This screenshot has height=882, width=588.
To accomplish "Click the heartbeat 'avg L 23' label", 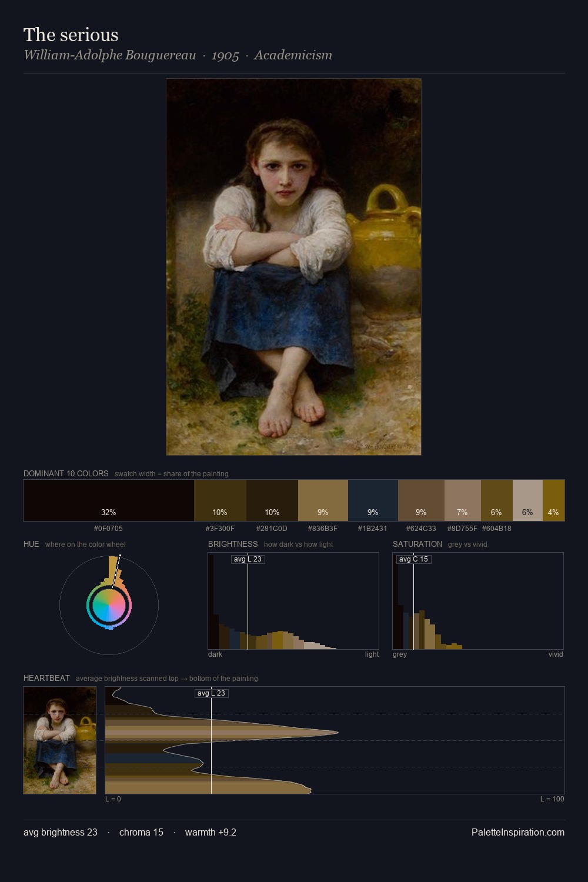I will pyautogui.click(x=211, y=693).
